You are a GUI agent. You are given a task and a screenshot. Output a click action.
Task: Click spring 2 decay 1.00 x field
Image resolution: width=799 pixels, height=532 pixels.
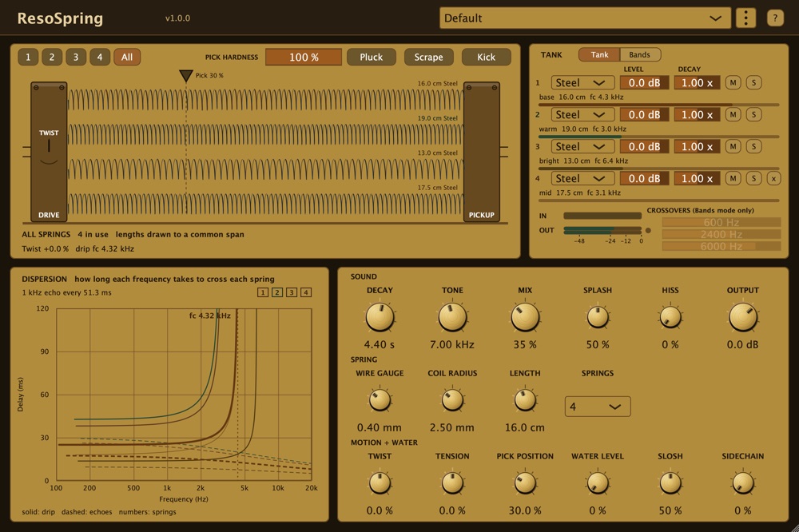pos(697,115)
